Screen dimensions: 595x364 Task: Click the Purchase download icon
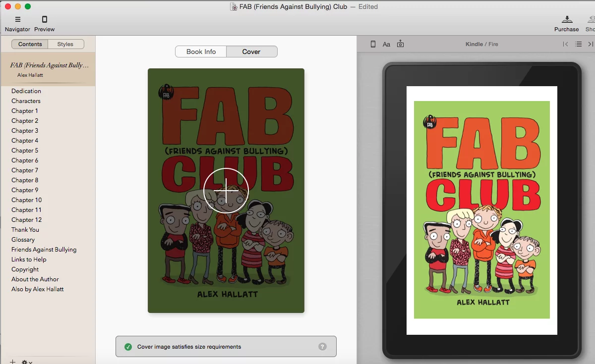click(566, 20)
